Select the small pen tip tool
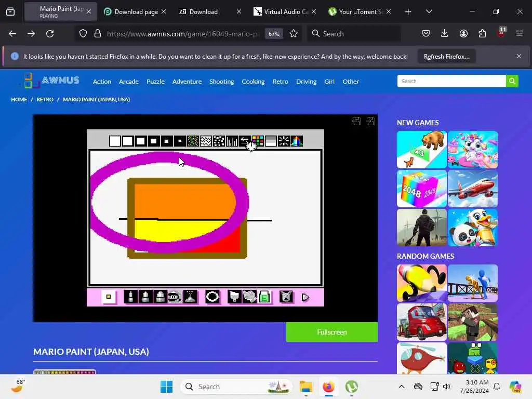 130,297
